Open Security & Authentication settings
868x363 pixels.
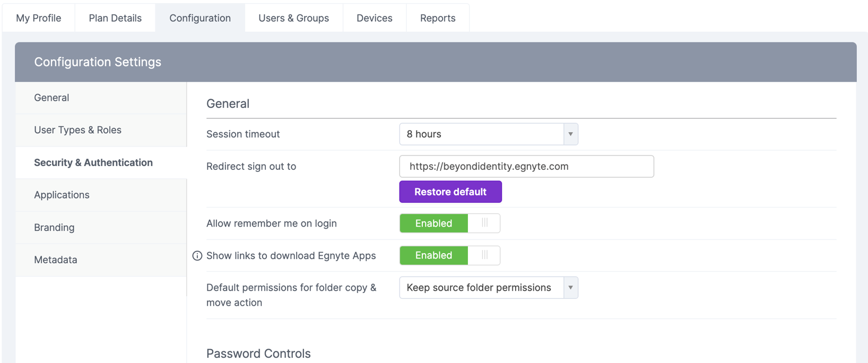(x=93, y=162)
